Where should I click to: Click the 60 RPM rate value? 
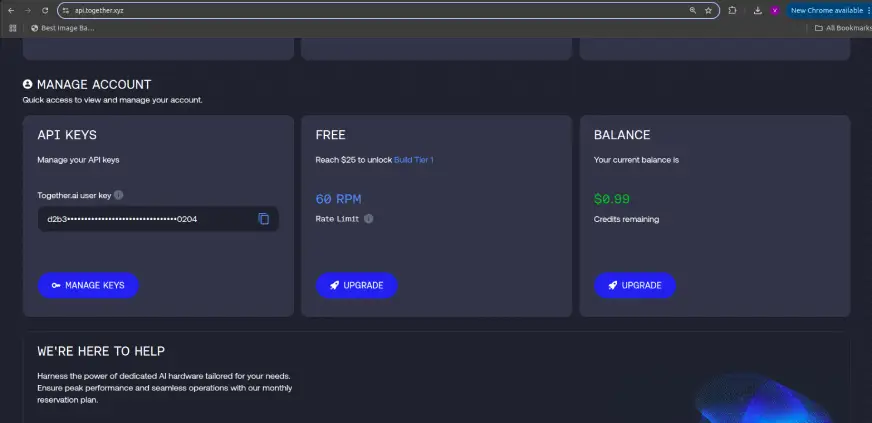click(x=338, y=199)
